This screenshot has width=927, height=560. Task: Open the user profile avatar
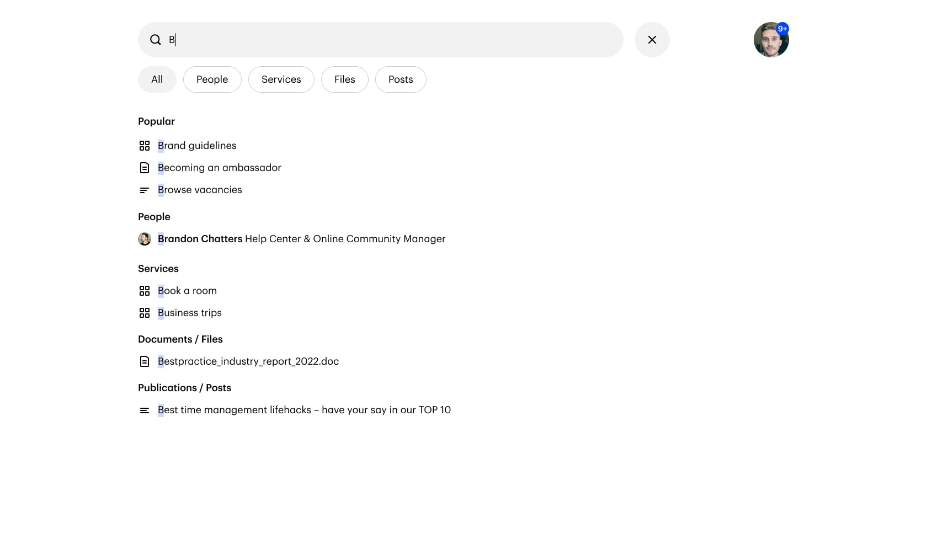coord(771,40)
